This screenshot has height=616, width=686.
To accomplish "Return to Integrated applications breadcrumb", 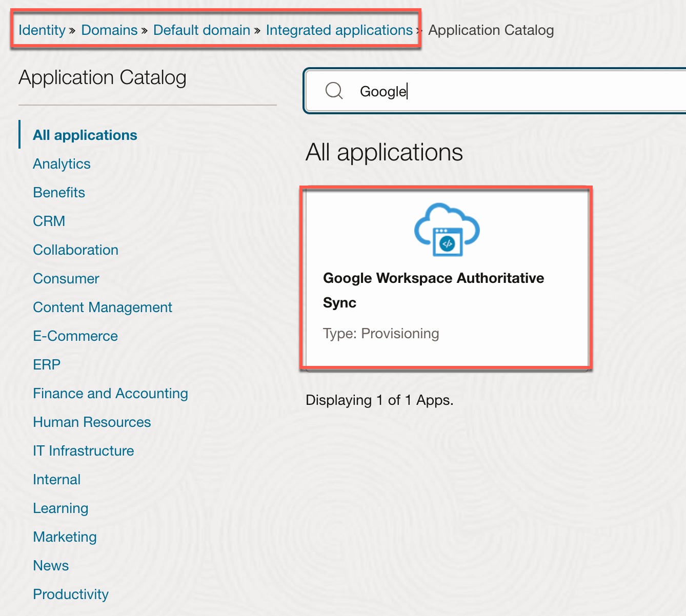I will pyautogui.click(x=339, y=30).
